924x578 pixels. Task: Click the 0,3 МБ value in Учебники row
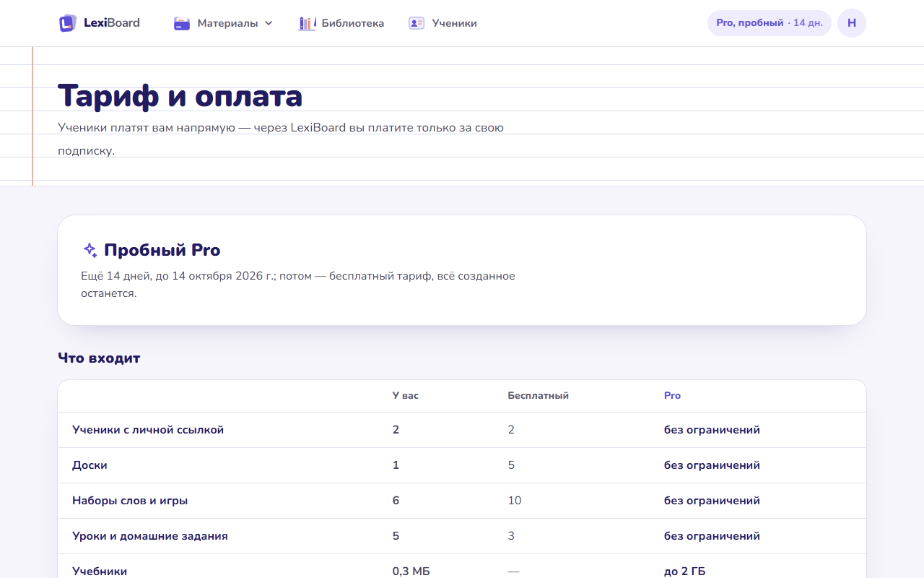(x=411, y=571)
